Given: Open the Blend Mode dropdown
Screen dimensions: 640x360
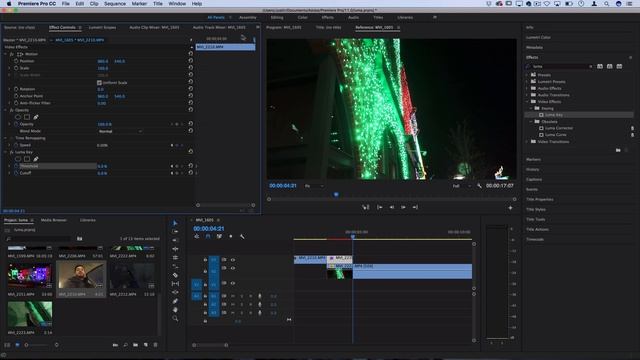Looking at the screenshot, I should tap(120, 131).
